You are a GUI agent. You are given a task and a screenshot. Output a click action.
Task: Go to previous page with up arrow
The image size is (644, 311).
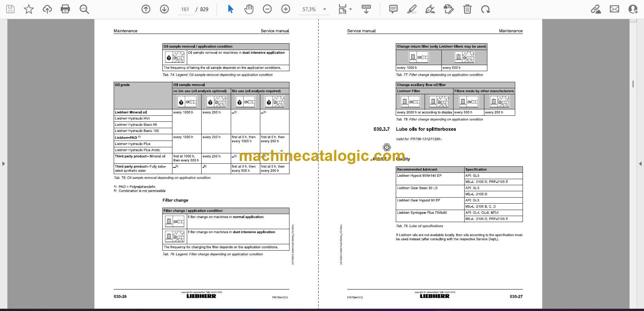pyautogui.click(x=146, y=9)
